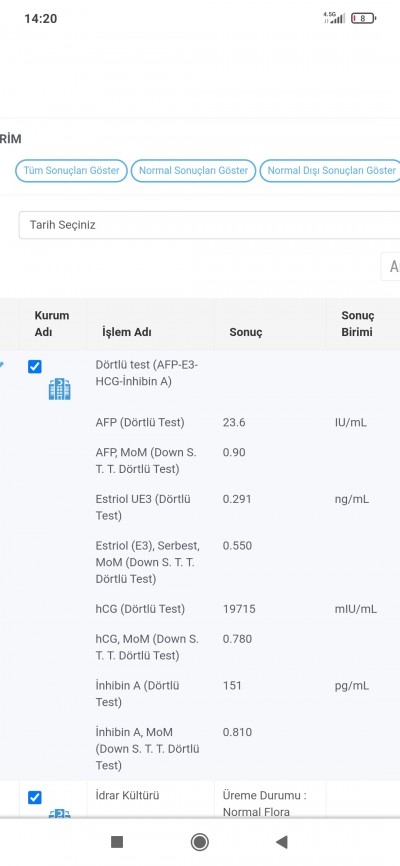Click Normal Sonuçları Göster button

[193, 171]
